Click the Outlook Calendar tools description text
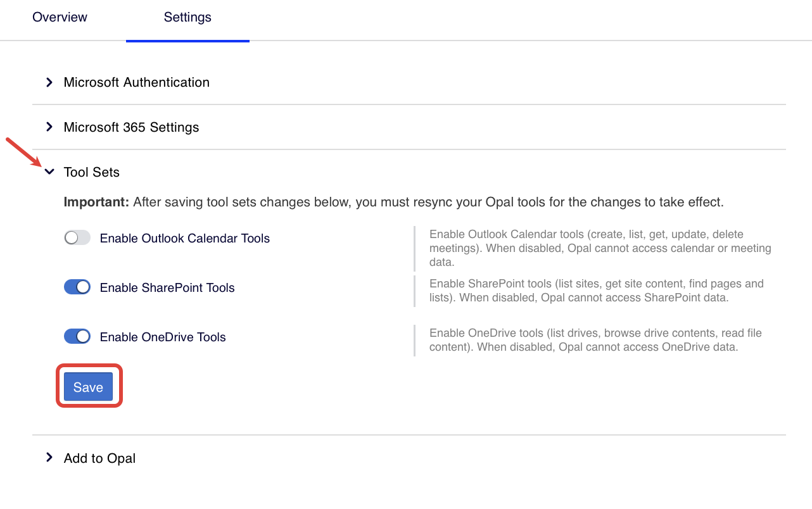This screenshot has width=812, height=509. click(599, 248)
